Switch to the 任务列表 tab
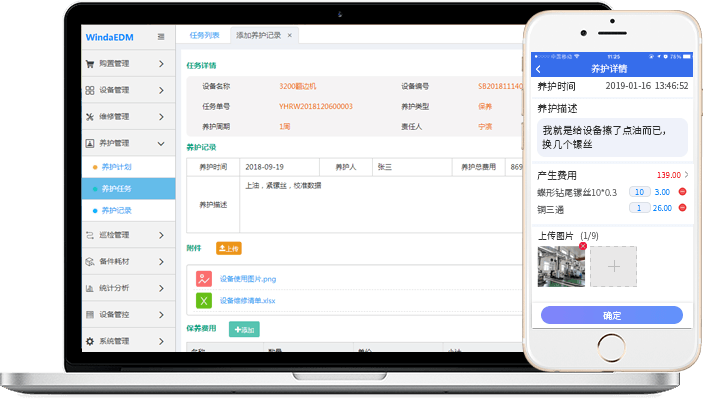The image size is (703, 400). [x=204, y=35]
